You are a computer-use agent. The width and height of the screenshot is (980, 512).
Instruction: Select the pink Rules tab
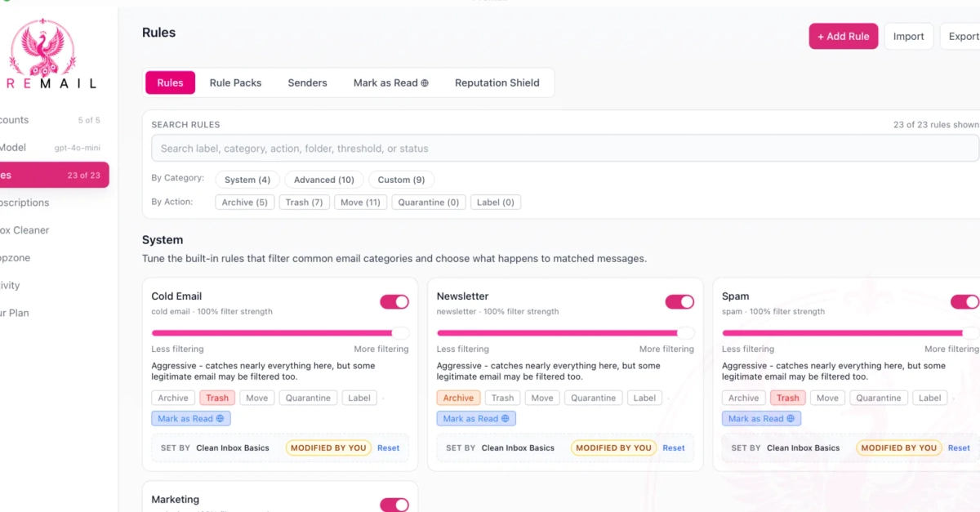(x=170, y=82)
